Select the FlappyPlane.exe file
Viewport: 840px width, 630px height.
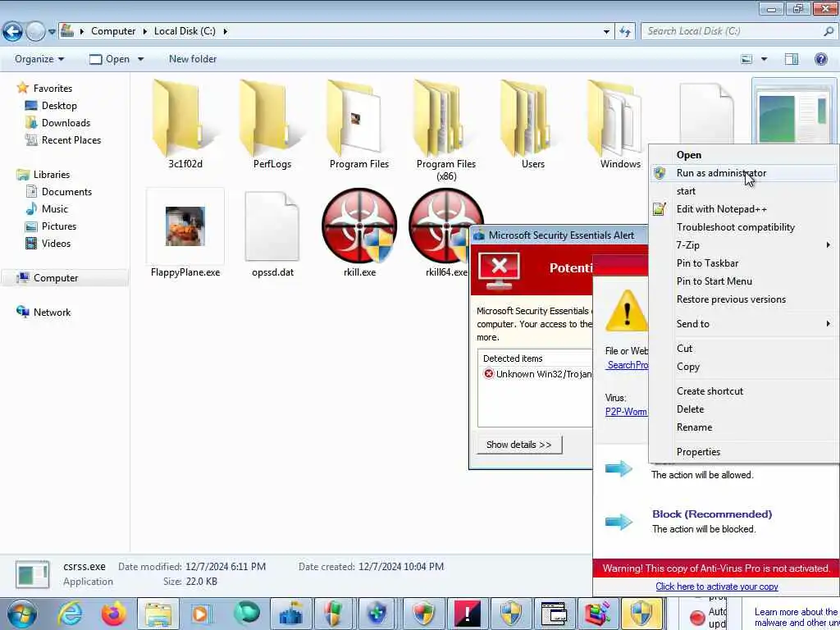pyautogui.click(x=185, y=232)
